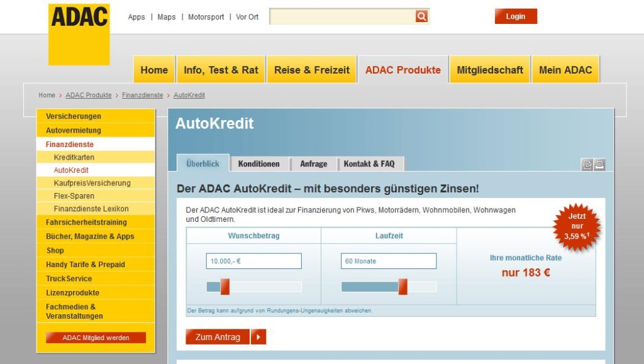Click the Zum Antrag button
This screenshot has width=644, height=364.
218,337
